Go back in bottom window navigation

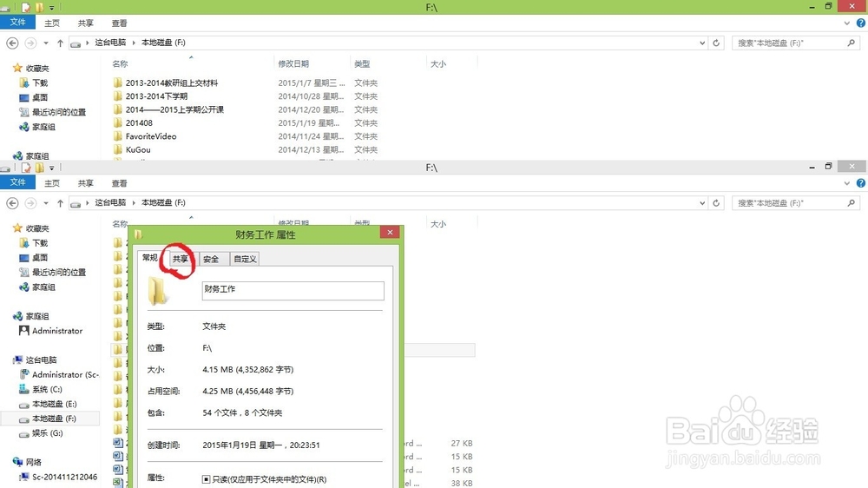pyautogui.click(x=12, y=202)
